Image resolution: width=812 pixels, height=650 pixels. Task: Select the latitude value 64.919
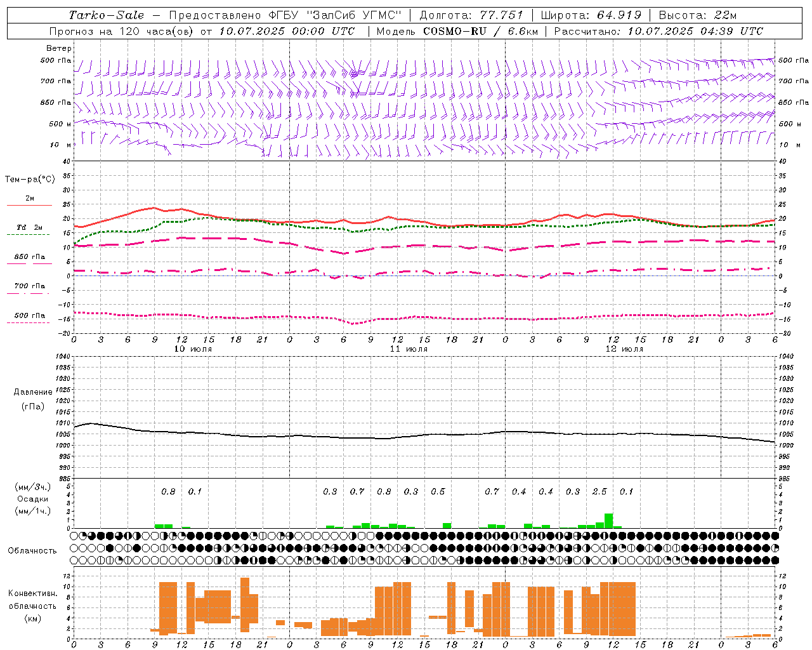619,15
